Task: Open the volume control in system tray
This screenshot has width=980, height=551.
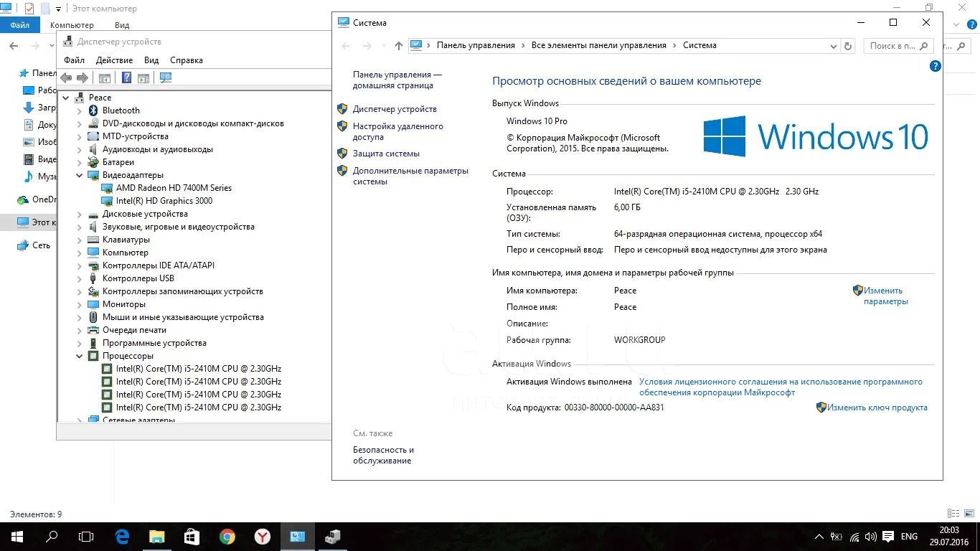Action: 871,536
